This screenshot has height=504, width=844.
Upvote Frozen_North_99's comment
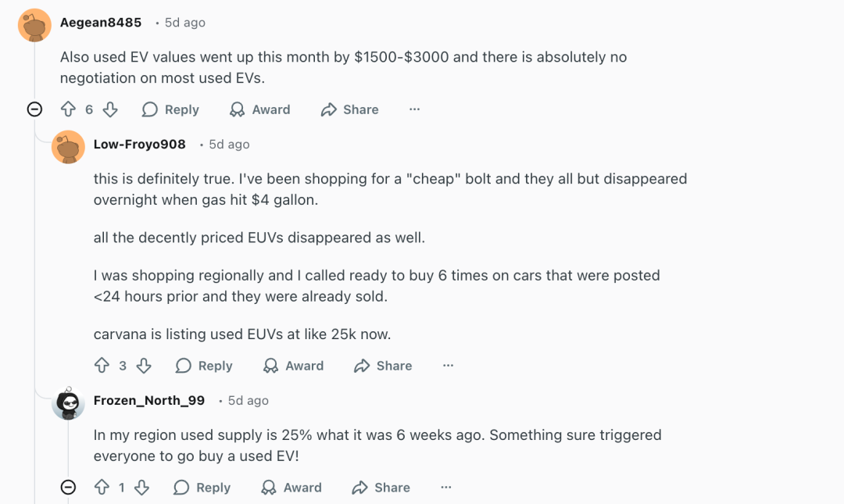(x=102, y=488)
